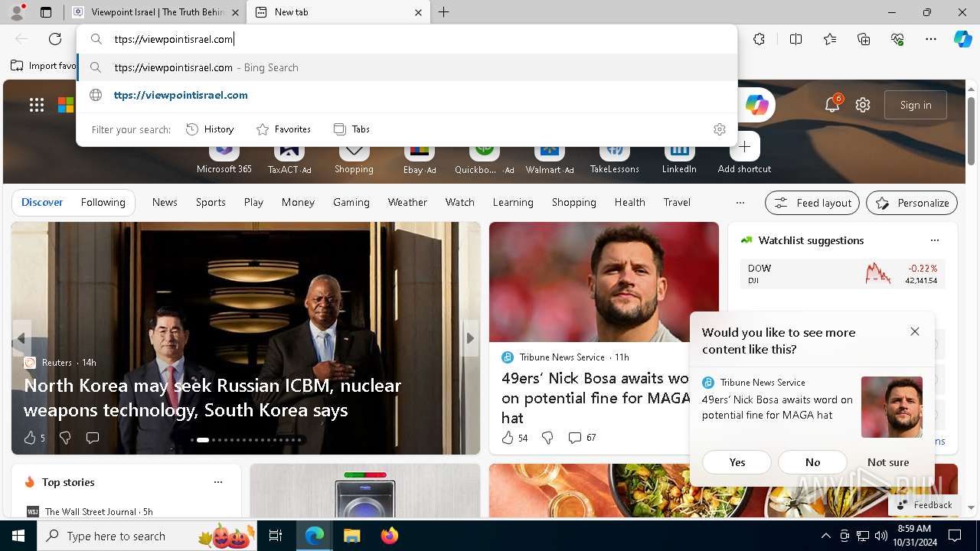Switch to the Viewpoint Israel tab
Screen dimensions: 980x551
click(156, 12)
